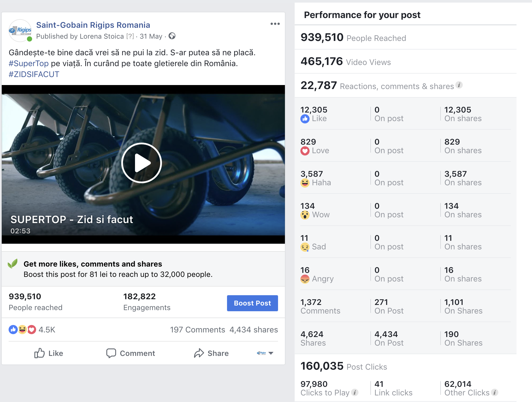The width and height of the screenshot is (532, 402).
Task: Click the Like thumbs-up button
Action: click(x=48, y=353)
